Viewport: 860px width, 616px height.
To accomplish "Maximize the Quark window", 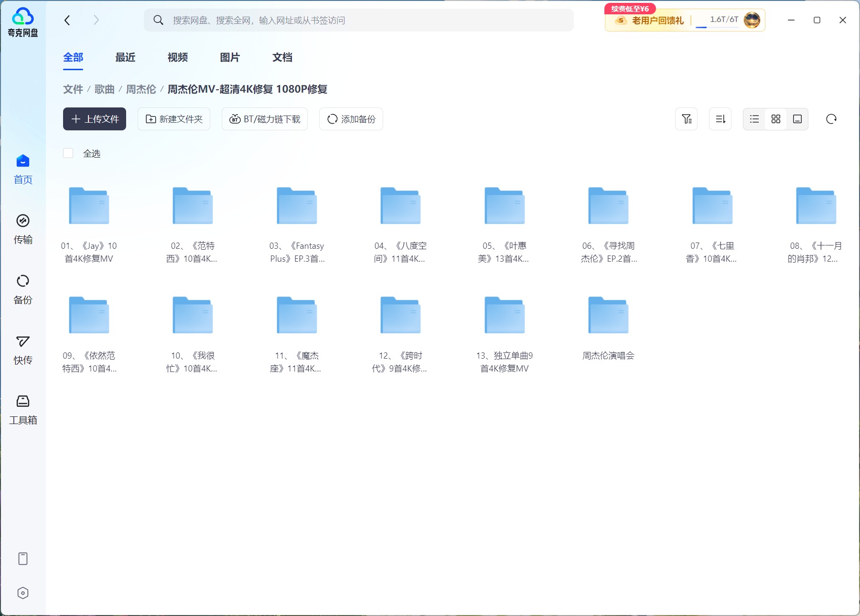I will tap(817, 20).
